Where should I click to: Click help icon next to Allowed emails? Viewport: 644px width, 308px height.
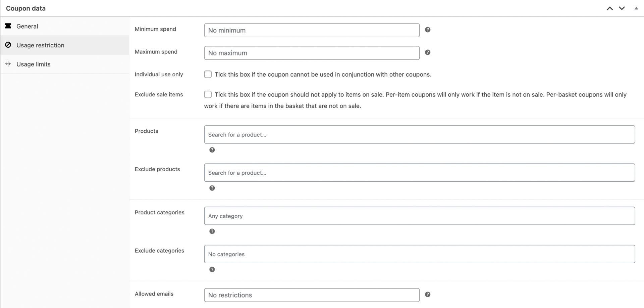pos(427,295)
